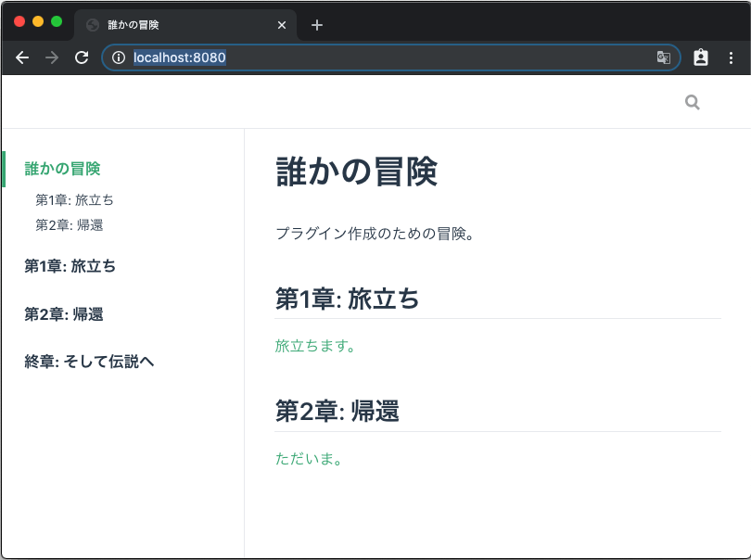
Task: Open the 終章: そして伝説へ sidebar entry
Action: pyautogui.click(x=89, y=362)
